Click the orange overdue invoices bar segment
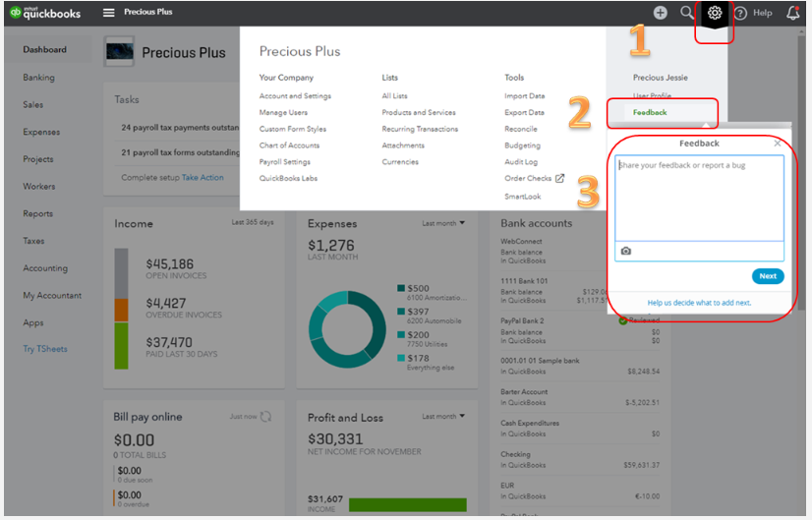This screenshot has height=520, width=812. pyautogui.click(x=121, y=311)
